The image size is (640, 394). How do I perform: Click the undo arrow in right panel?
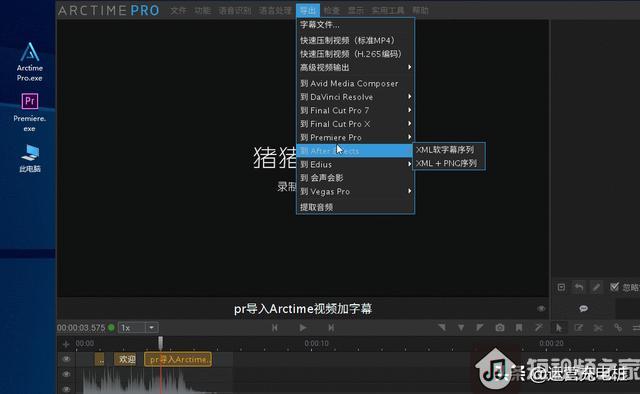579,287
